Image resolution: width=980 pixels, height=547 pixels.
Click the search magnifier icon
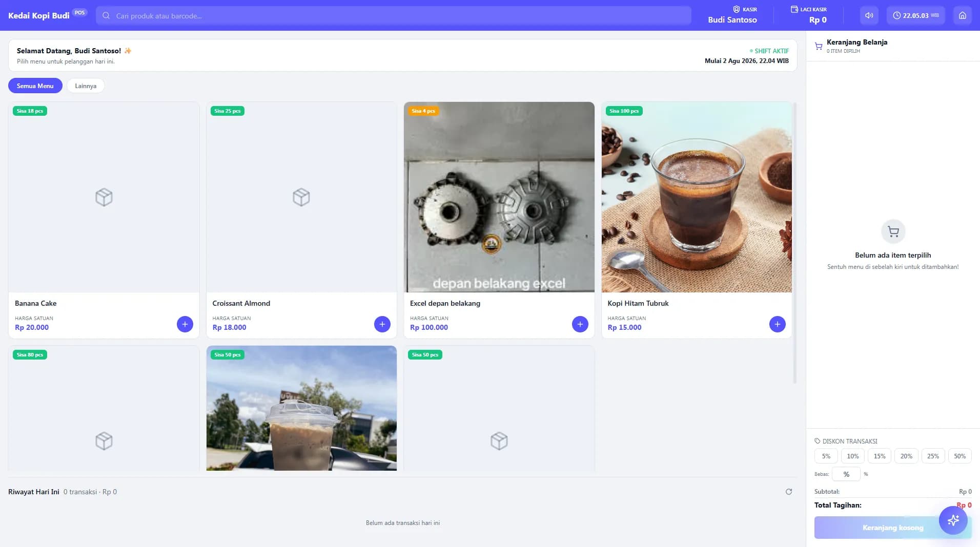coord(106,15)
